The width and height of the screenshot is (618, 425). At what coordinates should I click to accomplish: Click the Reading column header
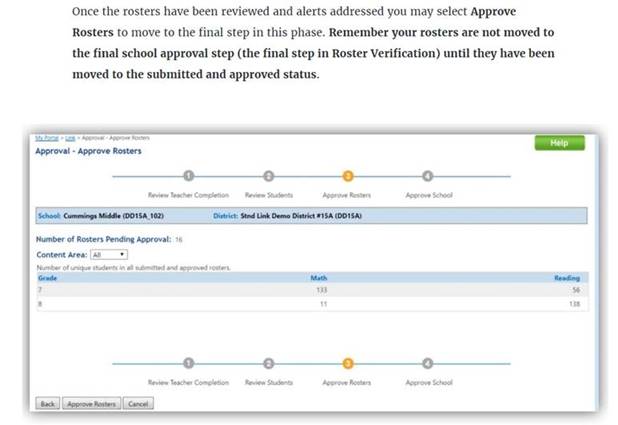click(566, 277)
